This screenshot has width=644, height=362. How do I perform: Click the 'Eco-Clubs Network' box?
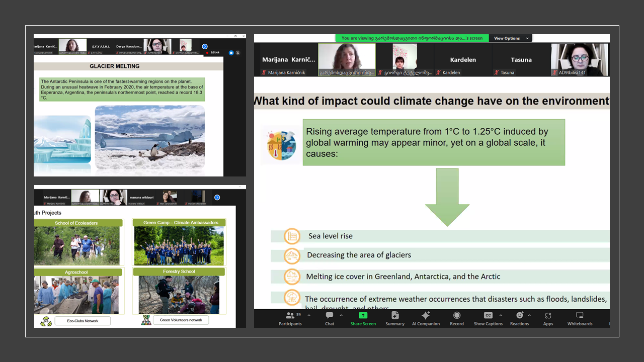(83, 321)
